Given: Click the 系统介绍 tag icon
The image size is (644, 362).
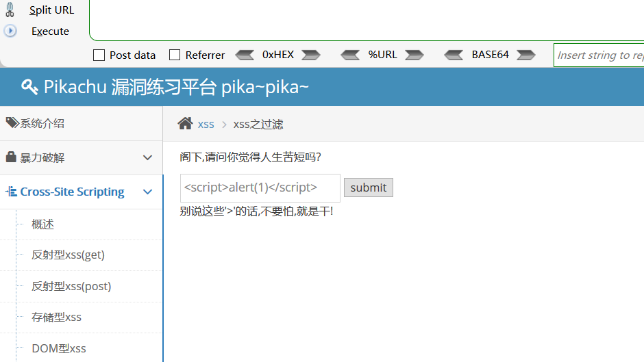Looking at the screenshot, I should coord(12,122).
